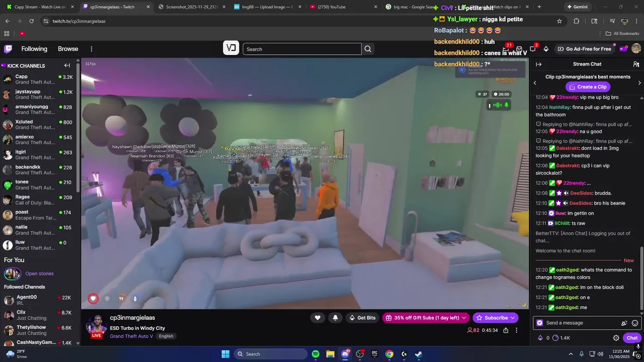Screen dimensions: 644x362
Task: Open the Grand Theft Auto V category link
Action: [x=131, y=336]
